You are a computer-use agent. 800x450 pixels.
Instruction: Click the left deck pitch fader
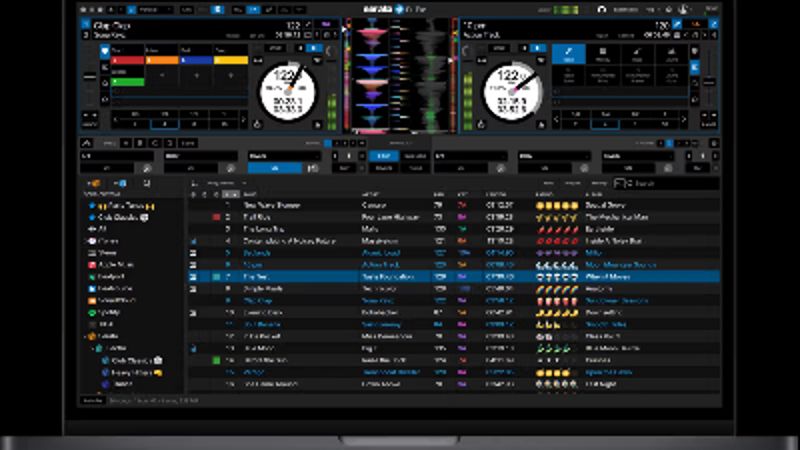click(x=90, y=77)
